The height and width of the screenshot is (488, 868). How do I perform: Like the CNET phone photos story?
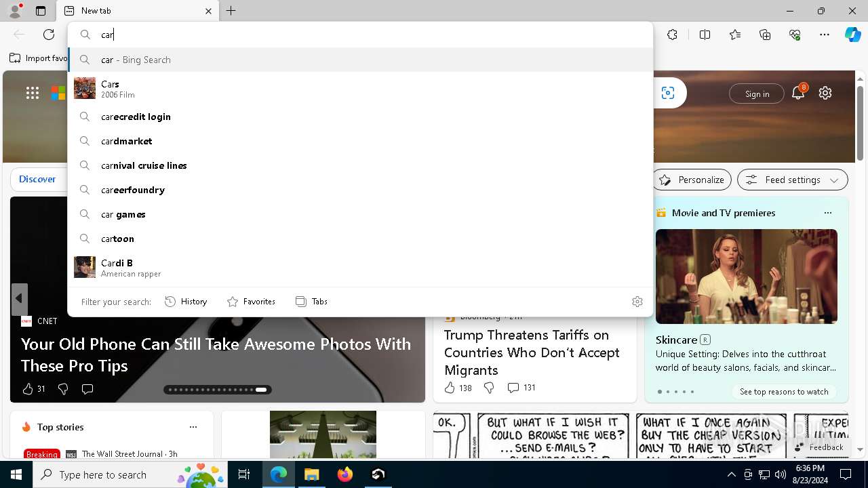pyautogui.click(x=33, y=389)
